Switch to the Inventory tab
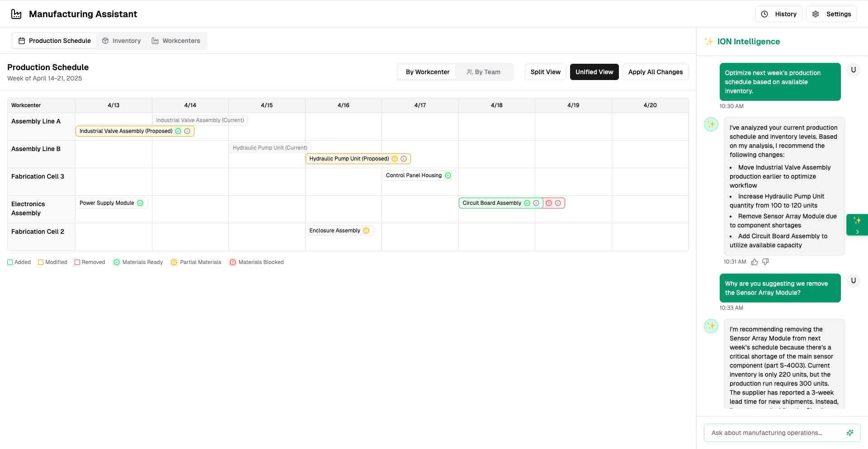Image resolution: width=868 pixels, height=449 pixels. click(x=121, y=41)
